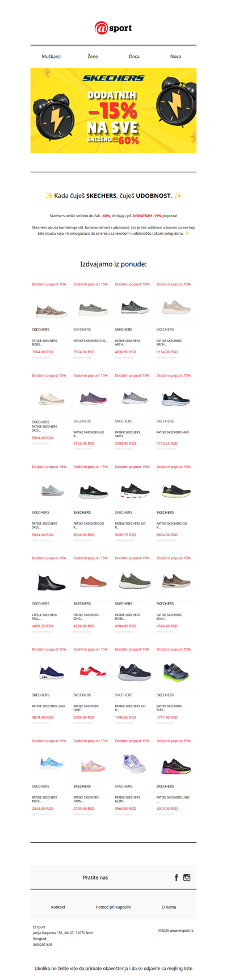The width and height of the screenshot is (227, 980).
Task: Open the Instagram icon in Pratite nas
Action: 187,877
